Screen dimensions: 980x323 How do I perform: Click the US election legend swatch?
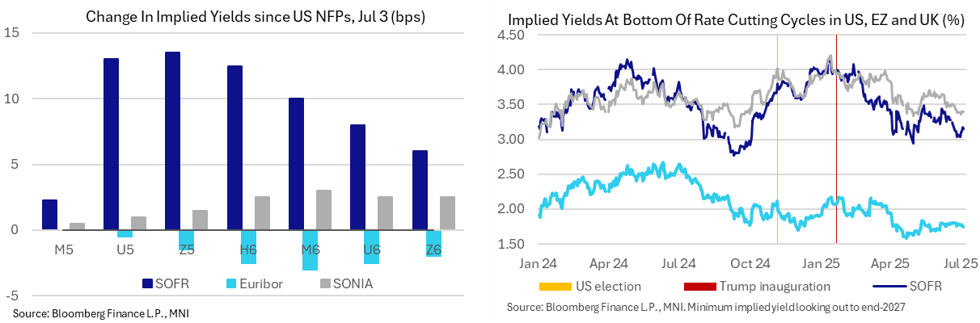coord(555,287)
